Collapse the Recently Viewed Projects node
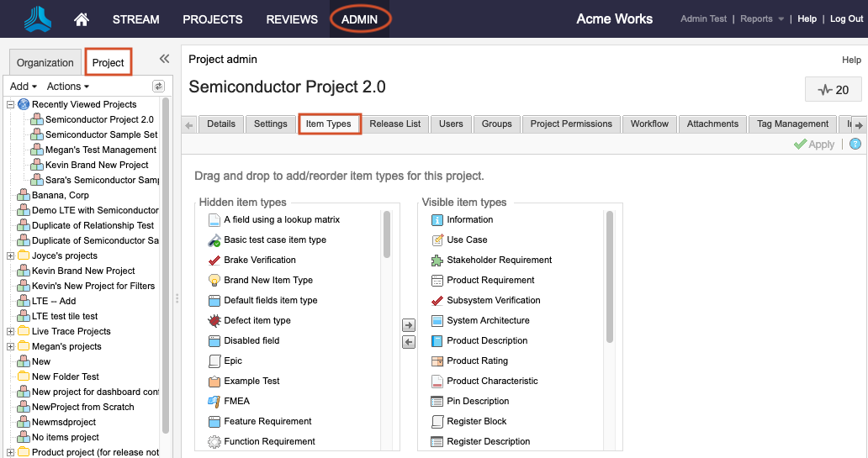 (10, 105)
